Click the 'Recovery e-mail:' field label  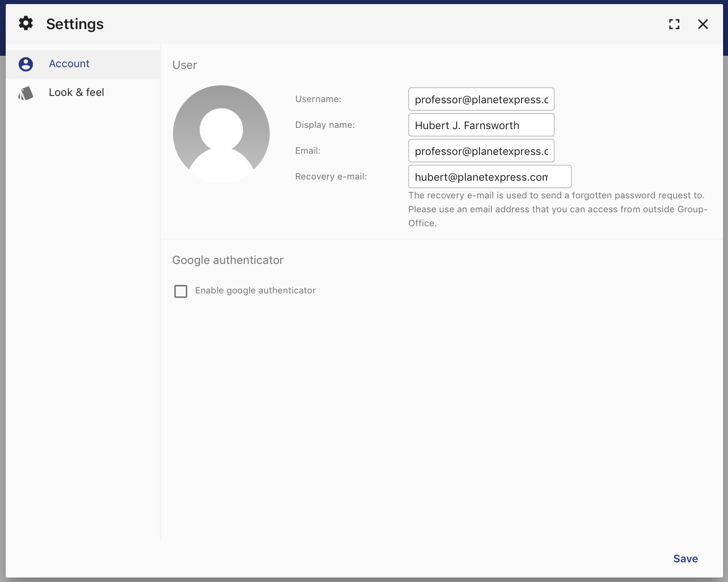click(331, 177)
